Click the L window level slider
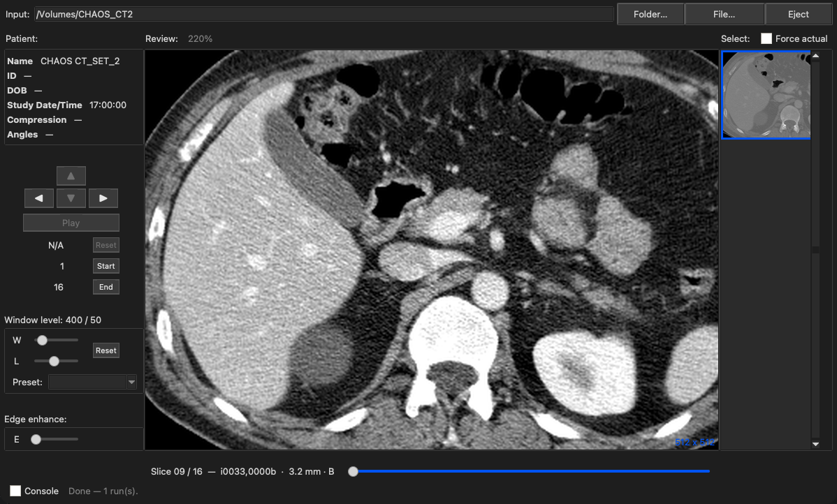The width and height of the screenshot is (837, 504). point(56,361)
